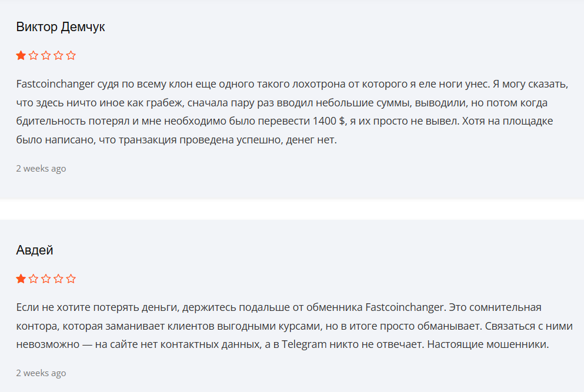Screen dimensions: 584x392
Task: Click the word Fastcoinchanger starting Виктор's review
Action: pos(55,85)
